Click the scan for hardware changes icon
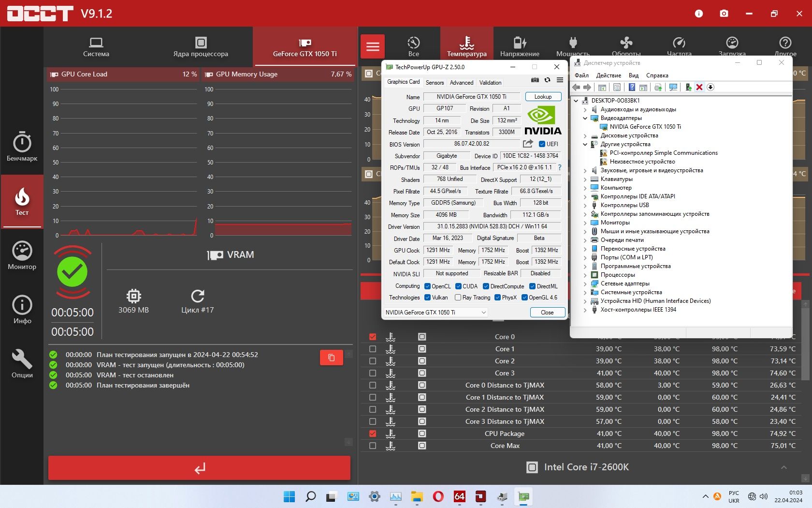Screen dimensions: 812x508 click(673, 87)
